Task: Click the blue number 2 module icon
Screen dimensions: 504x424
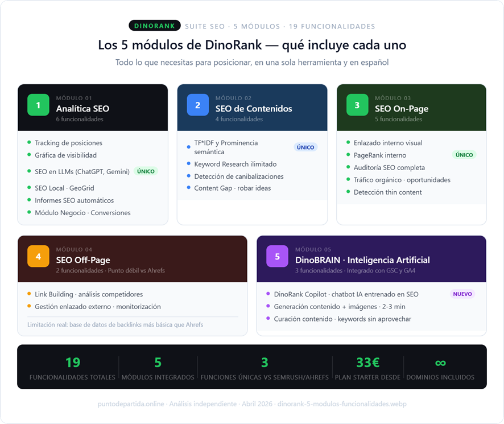Action: tap(198, 105)
